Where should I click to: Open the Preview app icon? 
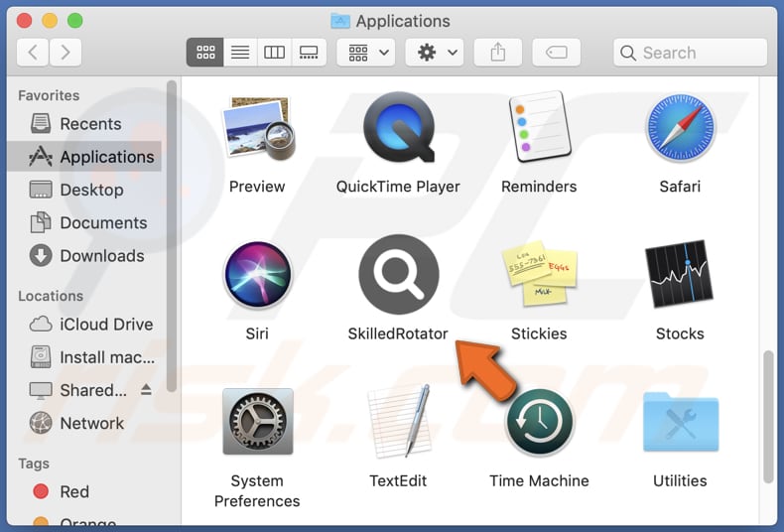258,128
